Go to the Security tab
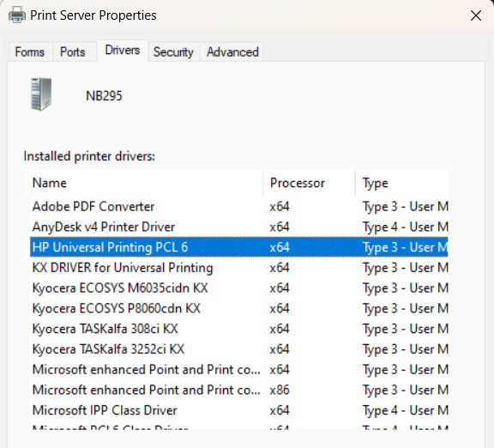Image resolution: width=494 pixels, height=448 pixels. (x=173, y=52)
